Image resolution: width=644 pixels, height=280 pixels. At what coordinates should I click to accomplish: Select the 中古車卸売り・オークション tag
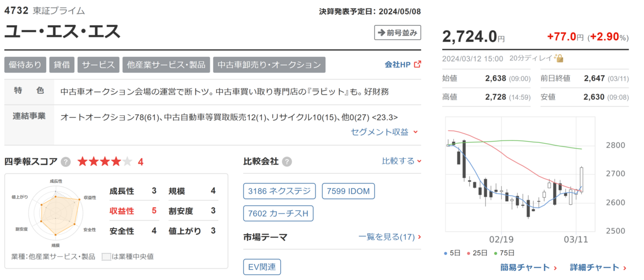point(269,64)
